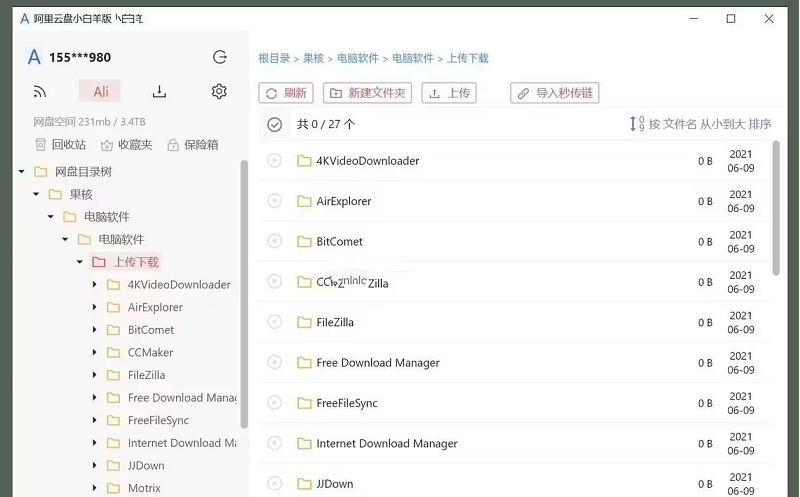Click Motrix folder icon in tree
The height and width of the screenshot is (497, 800).
113,488
